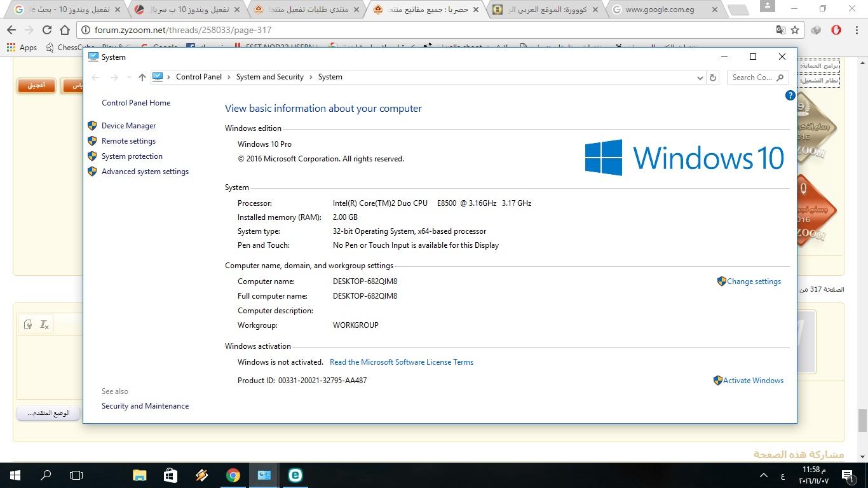
Task: Open the Action Center notifications icon
Action: click(847, 475)
